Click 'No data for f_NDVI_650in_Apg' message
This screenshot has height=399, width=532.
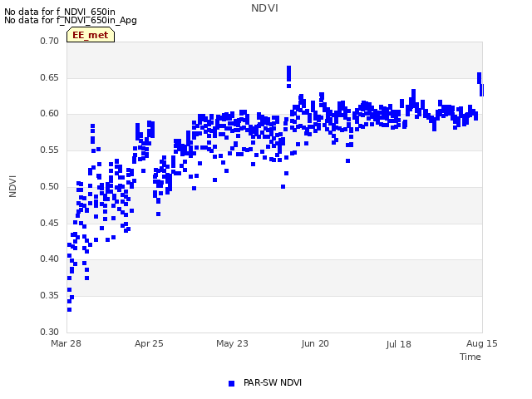pyautogui.click(x=71, y=20)
